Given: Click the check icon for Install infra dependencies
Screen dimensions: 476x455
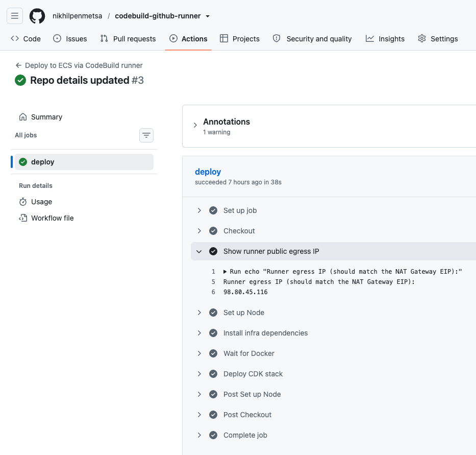Looking at the screenshot, I should 213,333.
